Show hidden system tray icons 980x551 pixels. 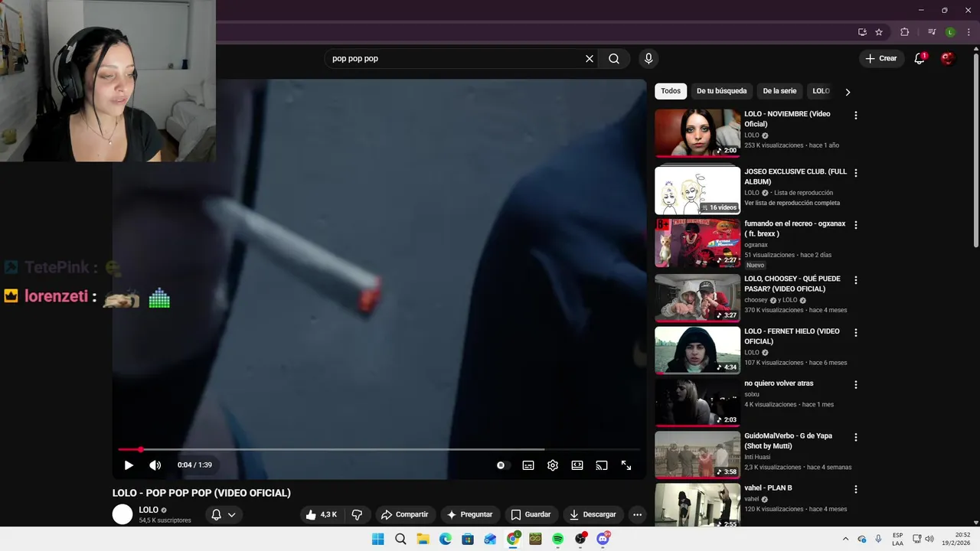pyautogui.click(x=845, y=539)
